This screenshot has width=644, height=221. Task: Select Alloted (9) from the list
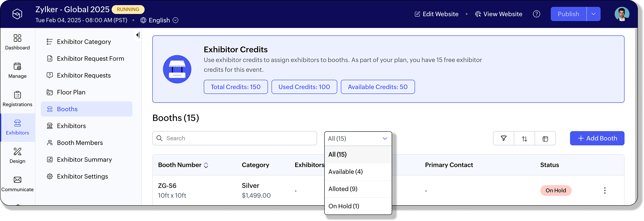pyautogui.click(x=343, y=189)
